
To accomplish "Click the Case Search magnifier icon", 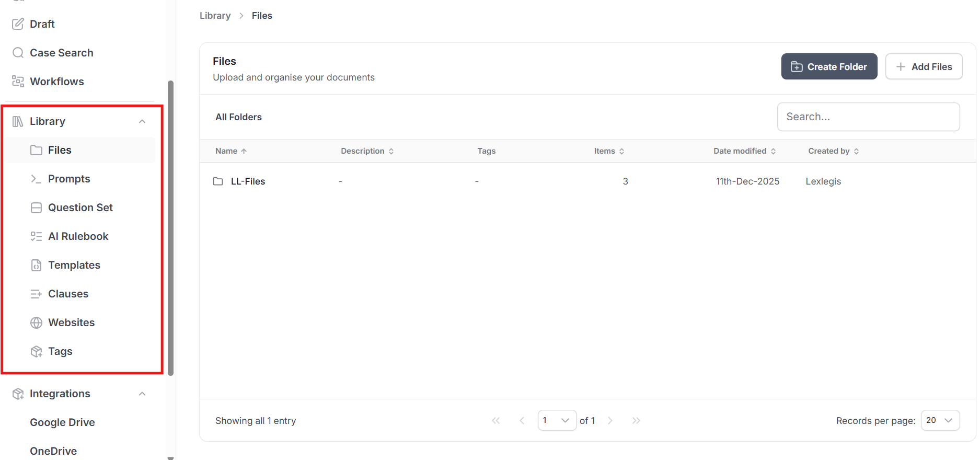I will [18, 53].
